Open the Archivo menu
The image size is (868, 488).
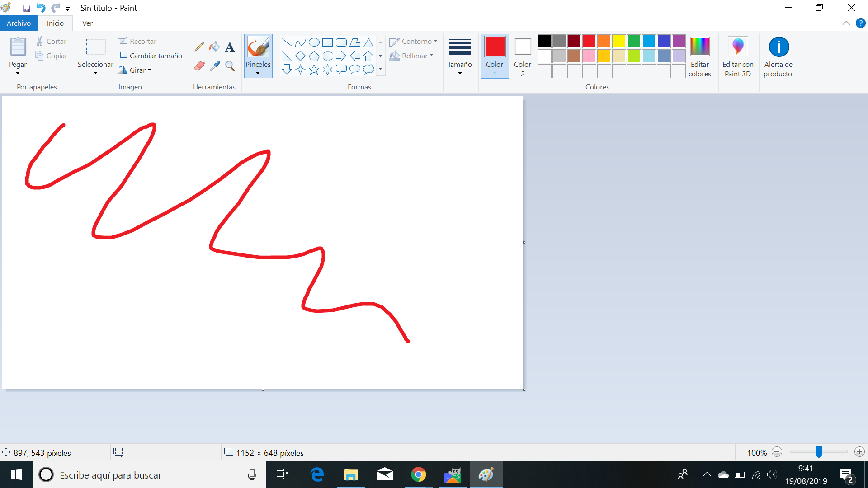tap(19, 23)
